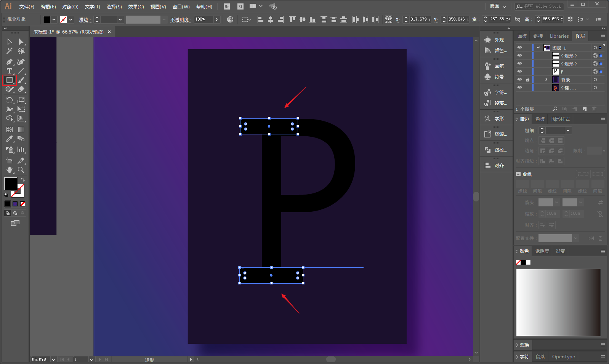The width and height of the screenshot is (609, 364).
Task: Switch to the Libraries tab
Action: (559, 36)
